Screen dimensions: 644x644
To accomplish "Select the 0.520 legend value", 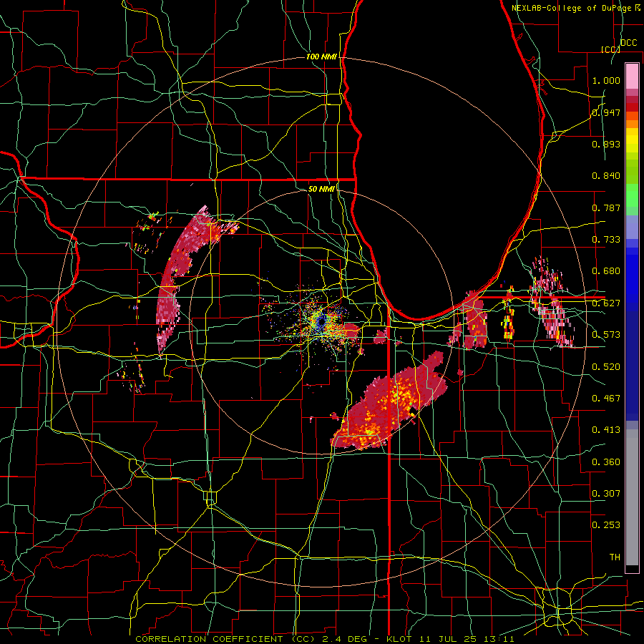I will click(606, 367).
